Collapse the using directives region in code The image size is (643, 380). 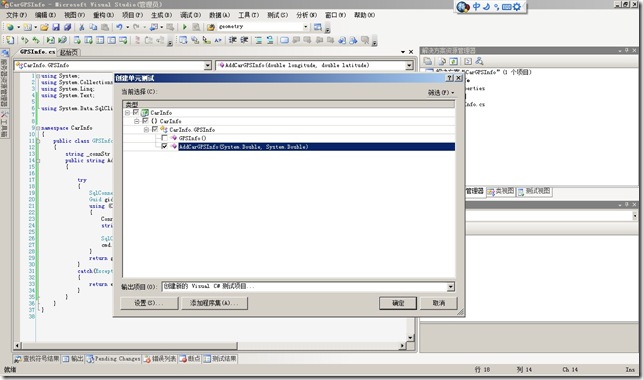pos(38,76)
